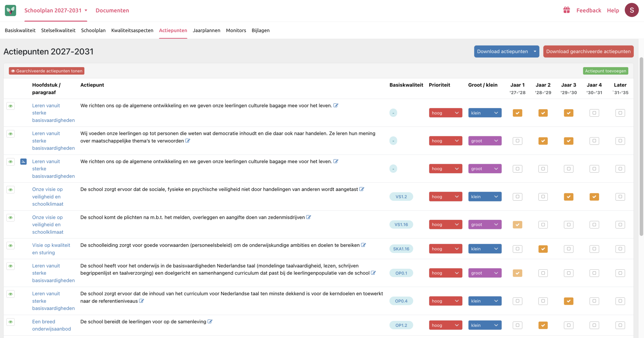Open the gift icon in header
Screen dimensions: 644x338
(567, 10)
